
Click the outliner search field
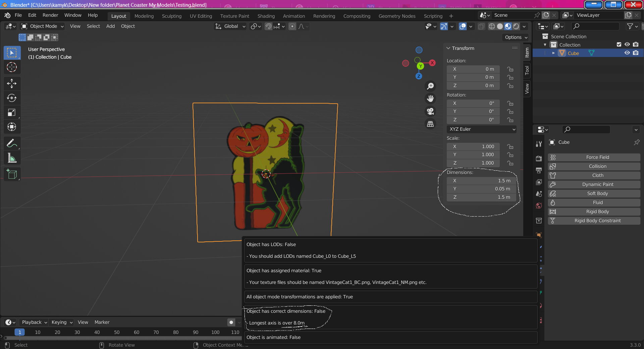coord(595,26)
